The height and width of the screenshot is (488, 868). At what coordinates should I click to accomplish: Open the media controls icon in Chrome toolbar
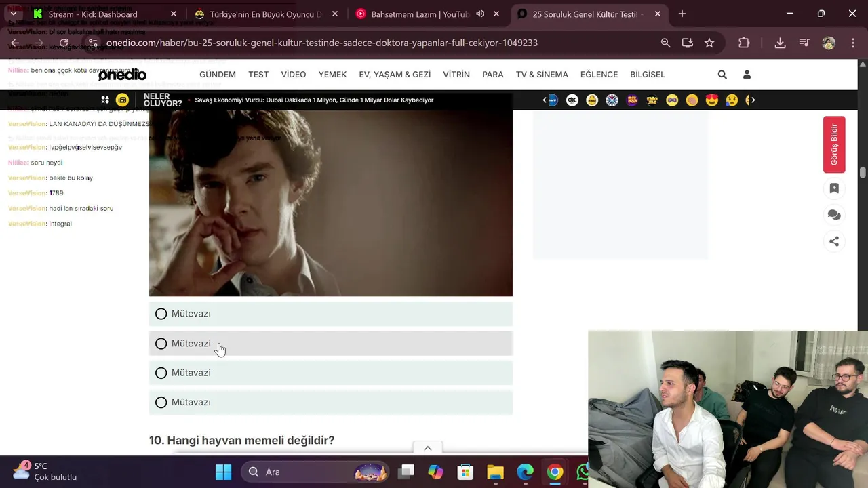pos(804,43)
